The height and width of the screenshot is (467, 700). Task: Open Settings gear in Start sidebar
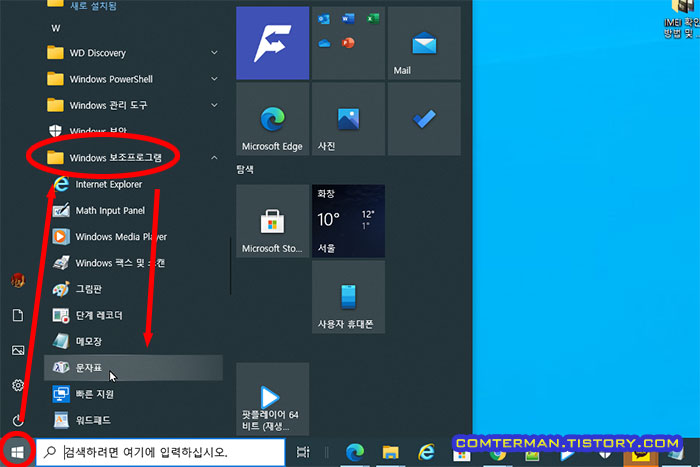[x=18, y=385]
